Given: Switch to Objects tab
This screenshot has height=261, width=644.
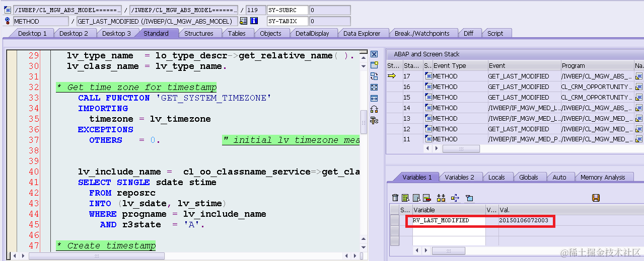Looking at the screenshot, I should pyautogui.click(x=270, y=33).
